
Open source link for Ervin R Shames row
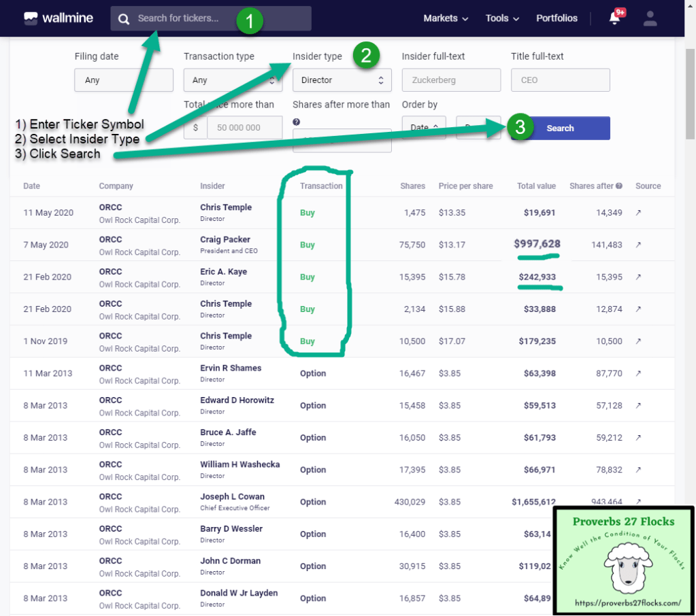tap(638, 373)
